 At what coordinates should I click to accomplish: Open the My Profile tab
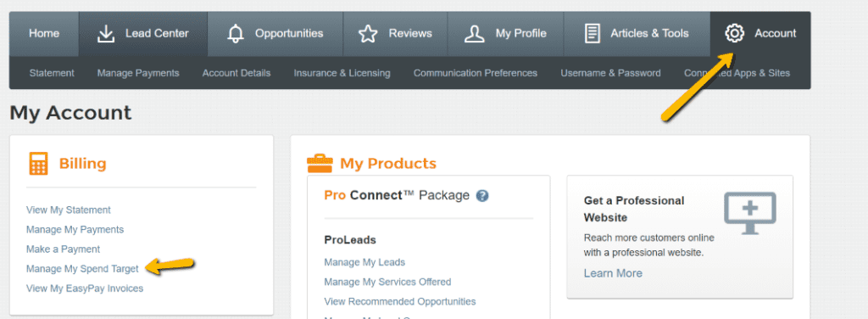point(505,34)
